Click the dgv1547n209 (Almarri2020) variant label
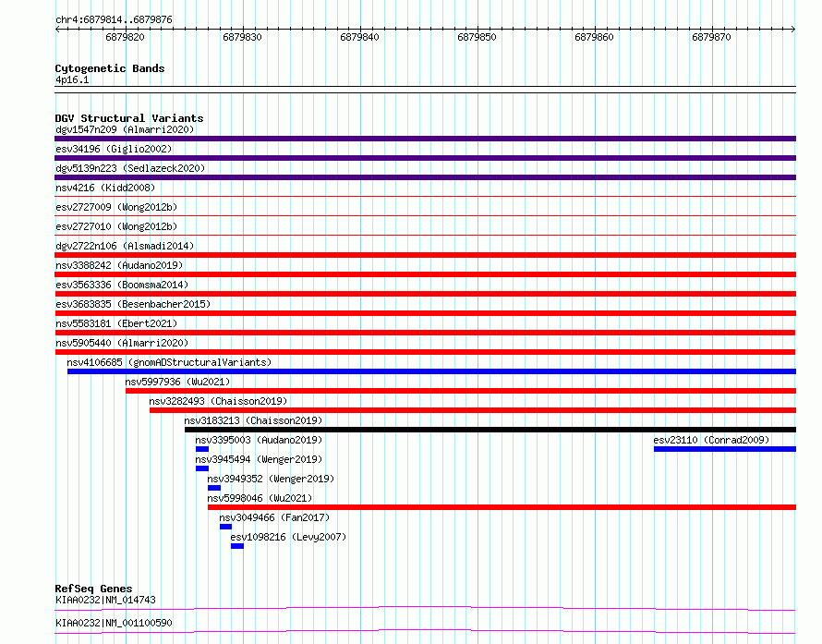 point(125,129)
